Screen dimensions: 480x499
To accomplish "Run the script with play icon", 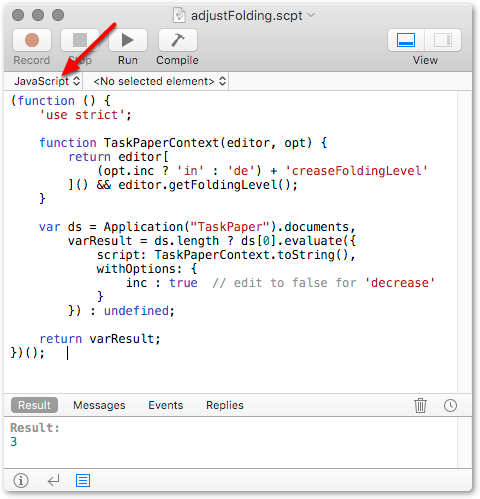I will (128, 40).
